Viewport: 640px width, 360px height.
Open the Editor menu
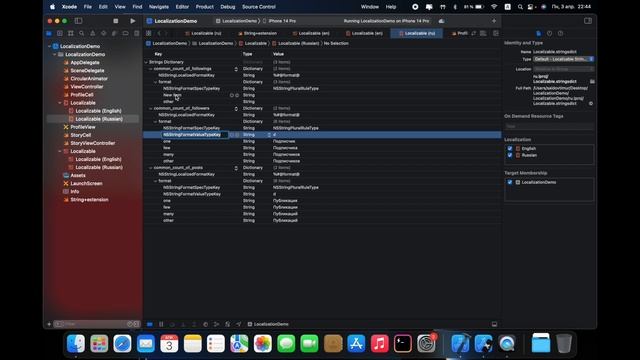(x=182, y=7)
